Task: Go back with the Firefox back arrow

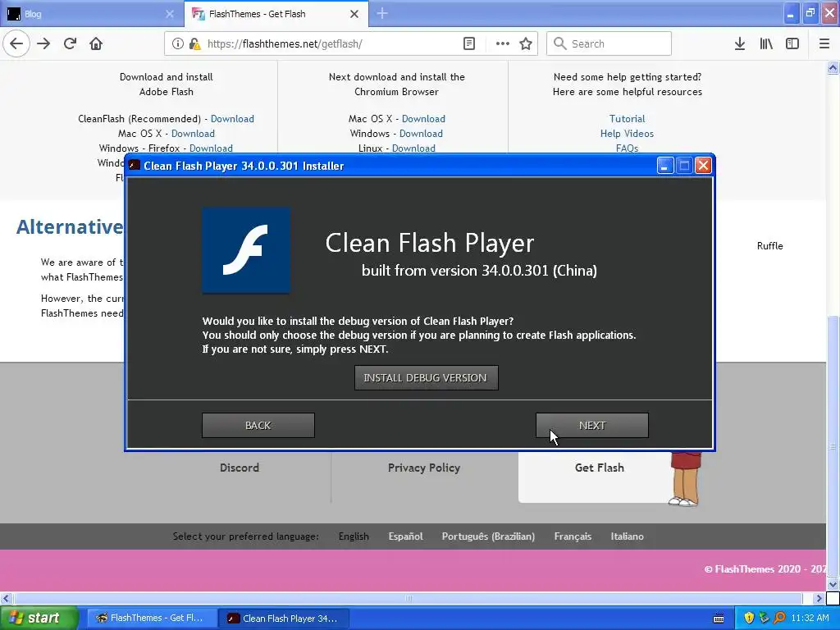Action: [16, 43]
